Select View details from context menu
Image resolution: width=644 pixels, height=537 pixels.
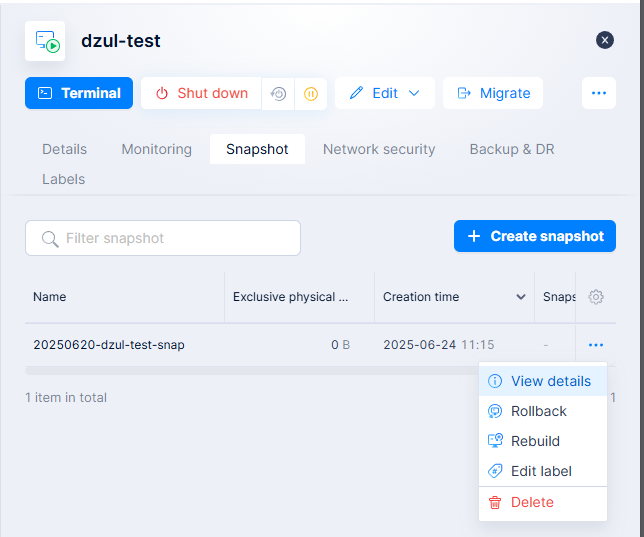[550, 381]
